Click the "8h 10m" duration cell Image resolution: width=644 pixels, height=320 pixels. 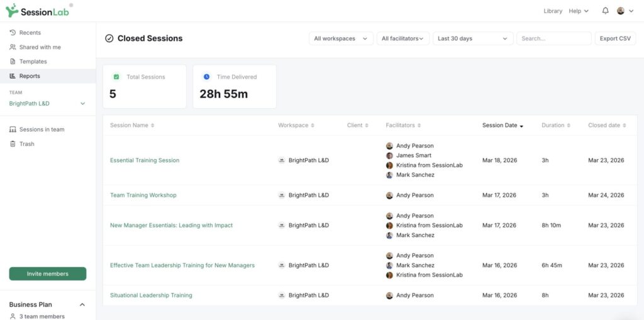[x=551, y=225]
